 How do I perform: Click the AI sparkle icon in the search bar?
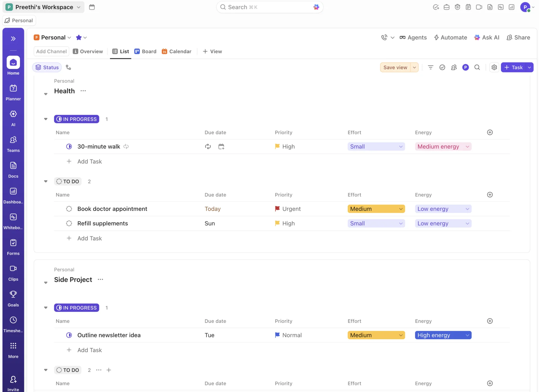[x=316, y=7]
